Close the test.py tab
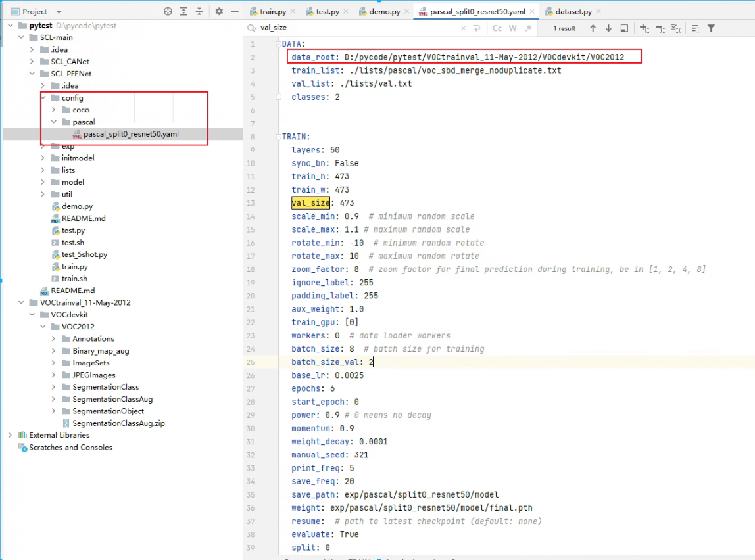The height and width of the screenshot is (560, 755). pyautogui.click(x=346, y=12)
